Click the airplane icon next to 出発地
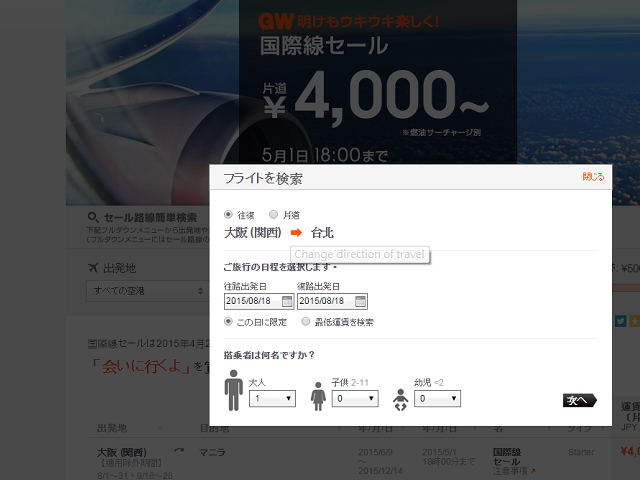 pos(93,268)
